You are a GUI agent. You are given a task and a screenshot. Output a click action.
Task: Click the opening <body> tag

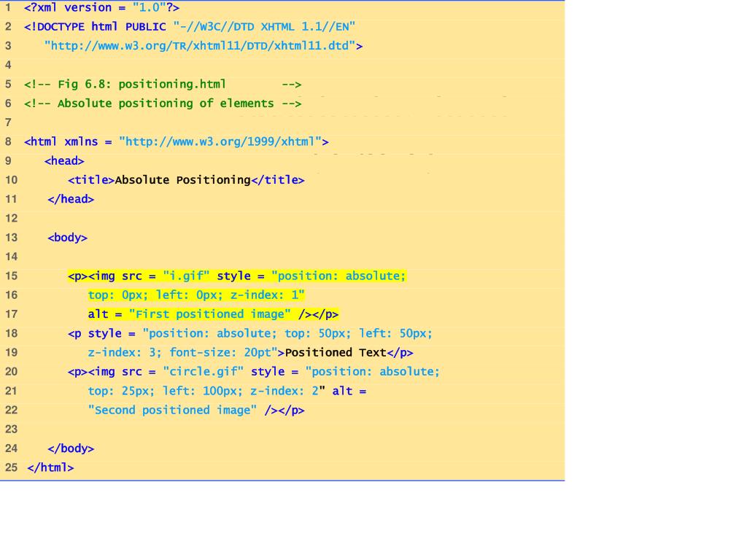coord(68,238)
